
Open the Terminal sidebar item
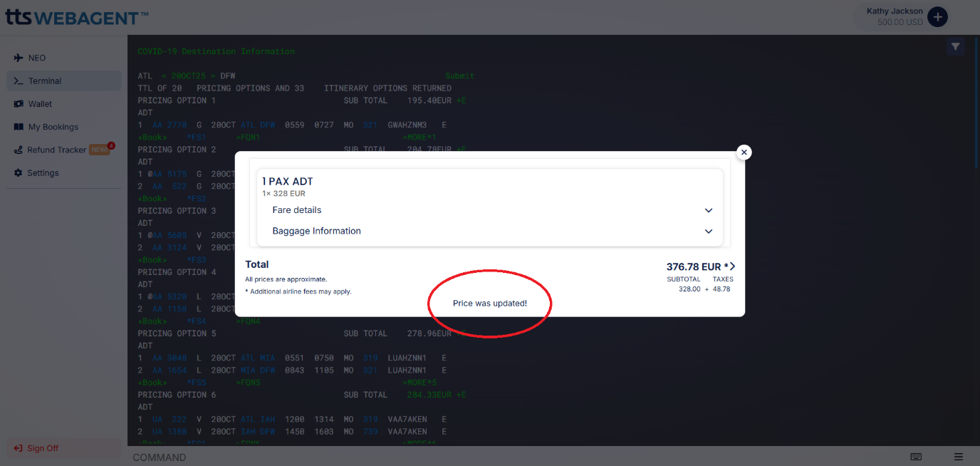63,81
